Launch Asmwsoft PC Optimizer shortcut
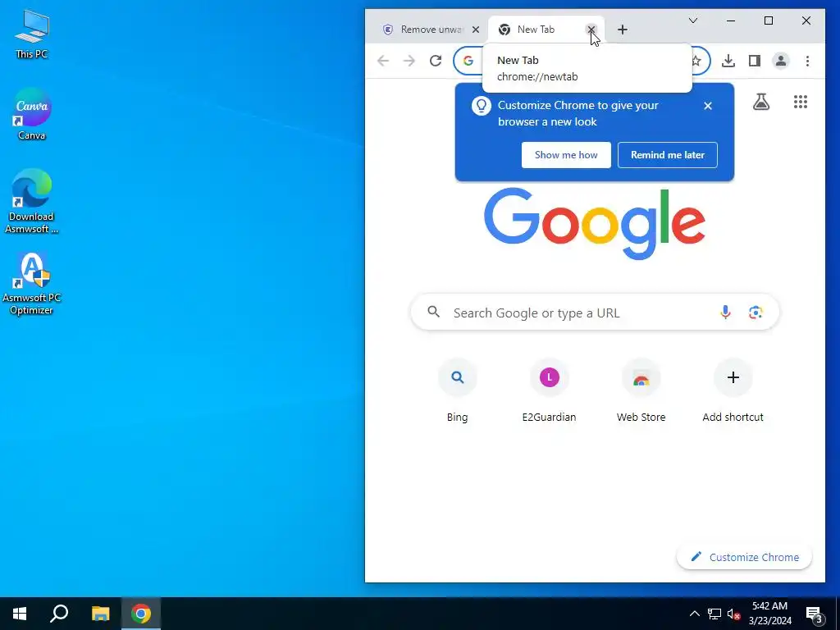The height and width of the screenshot is (630, 840). click(x=32, y=284)
